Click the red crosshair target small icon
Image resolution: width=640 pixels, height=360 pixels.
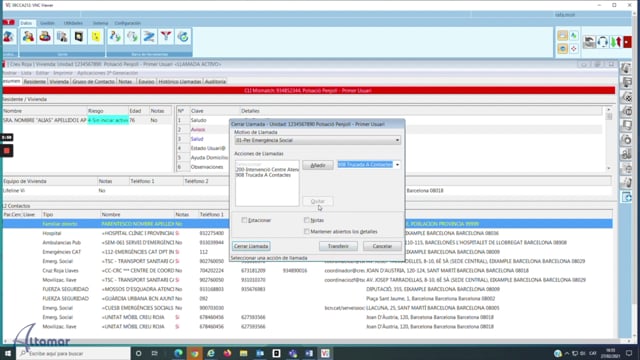573,49
